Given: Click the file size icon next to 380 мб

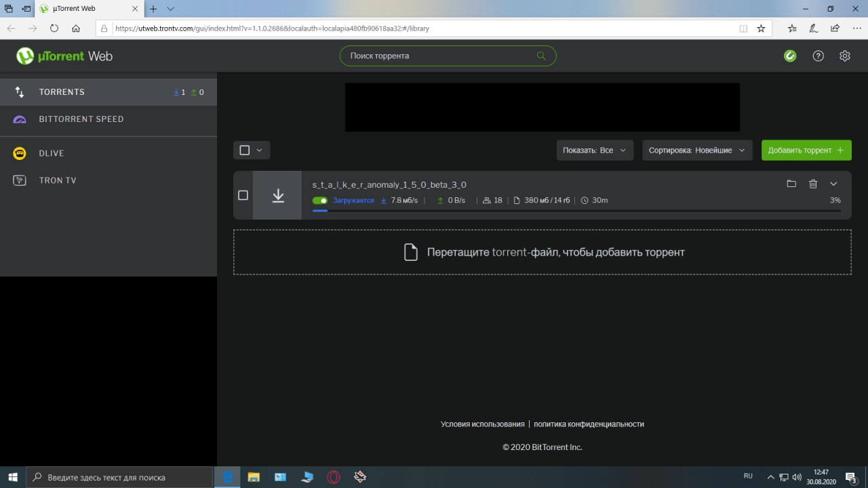Looking at the screenshot, I should [517, 201].
